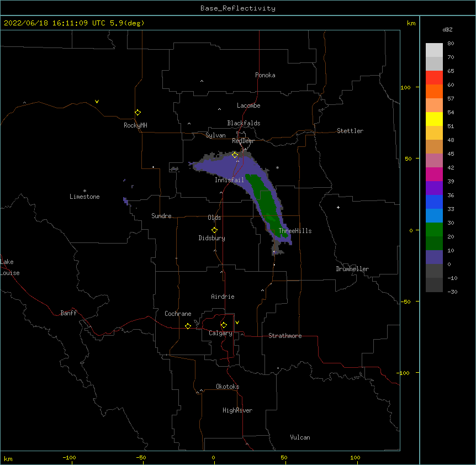Click the Base_Reflectivity title text
Image resolution: width=476 pixels, height=465 pixels.
(238, 8)
